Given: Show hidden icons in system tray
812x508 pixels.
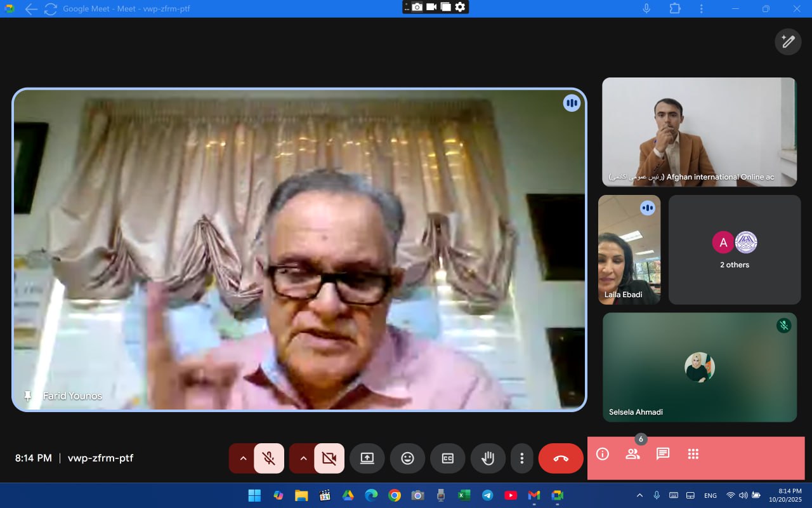Looking at the screenshot, I should [x=639, y=495].
